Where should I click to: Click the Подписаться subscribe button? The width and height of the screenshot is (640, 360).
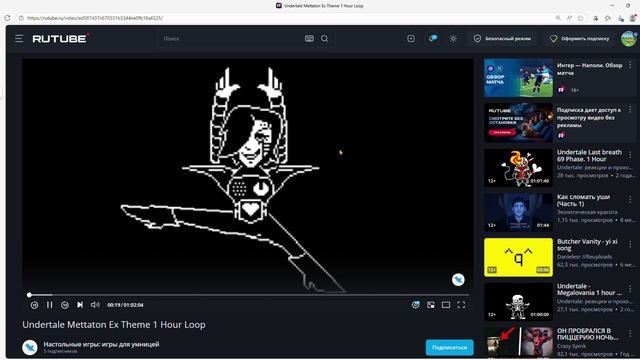(x=449, y=347)
